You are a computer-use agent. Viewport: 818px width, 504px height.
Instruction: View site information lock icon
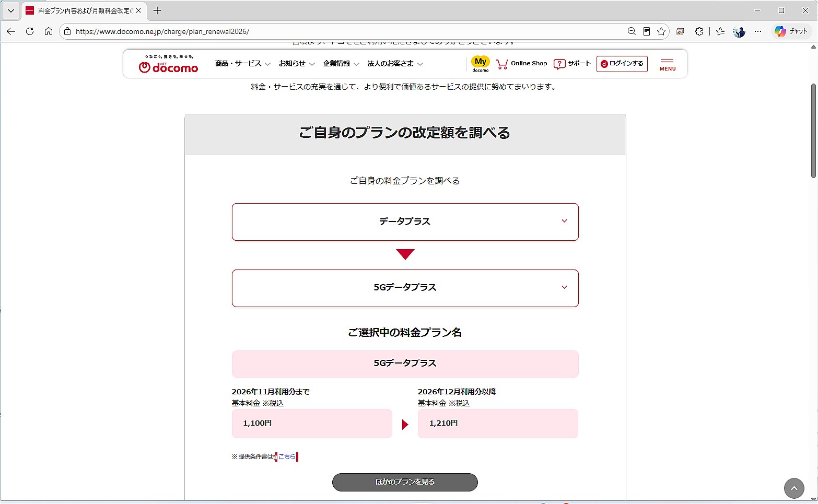[67, 31]
